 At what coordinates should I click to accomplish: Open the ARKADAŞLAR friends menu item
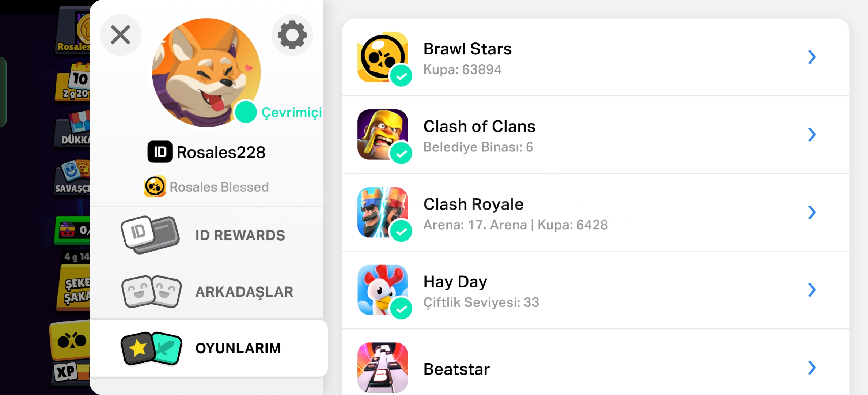[206, 291]
